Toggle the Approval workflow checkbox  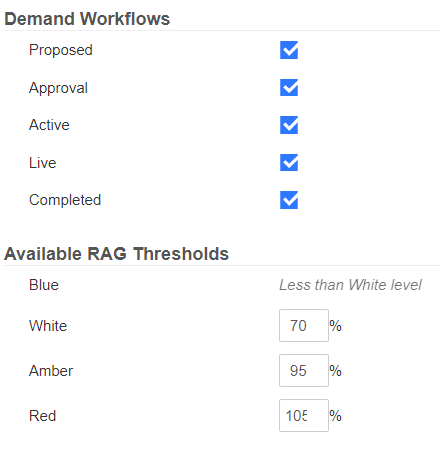pyautogui.click(x=289, y=88)
